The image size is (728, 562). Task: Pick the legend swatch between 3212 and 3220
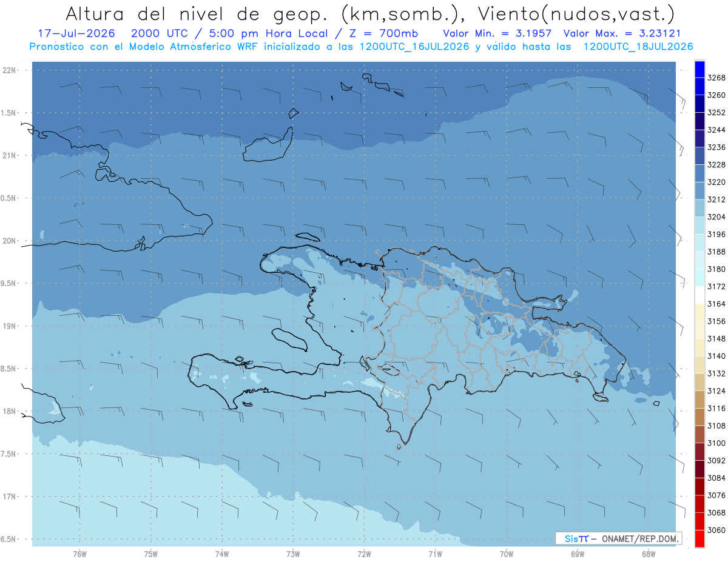[699, 190]
